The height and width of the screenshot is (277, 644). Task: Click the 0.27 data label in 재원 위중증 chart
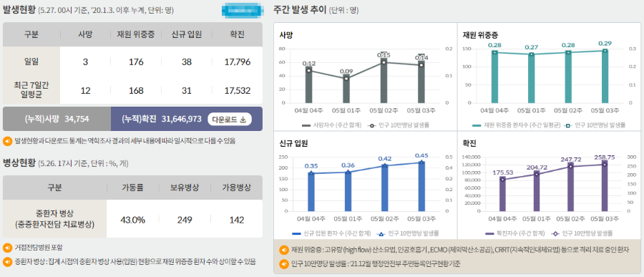pos(532,47)
